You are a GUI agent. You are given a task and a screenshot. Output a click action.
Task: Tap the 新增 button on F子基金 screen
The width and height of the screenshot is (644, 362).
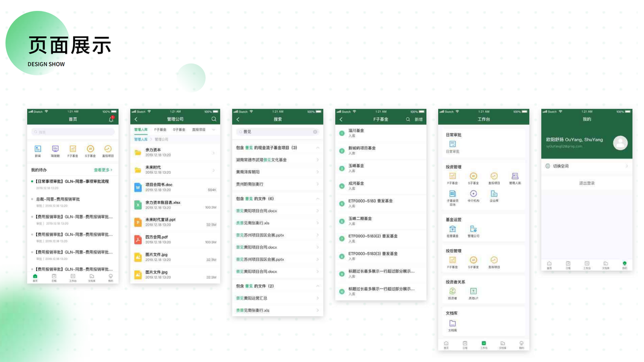coord(418,119)
